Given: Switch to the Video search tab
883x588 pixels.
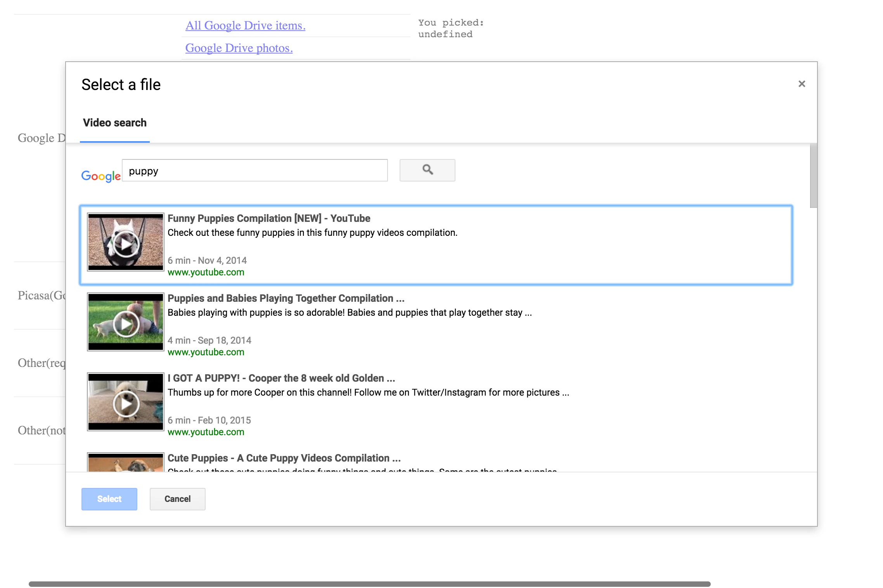Looking at the screenshot, I should point(115,123).
